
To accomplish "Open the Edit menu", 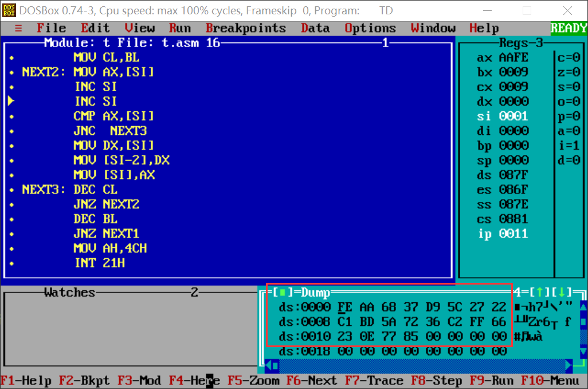I will (x=95, y=28).
